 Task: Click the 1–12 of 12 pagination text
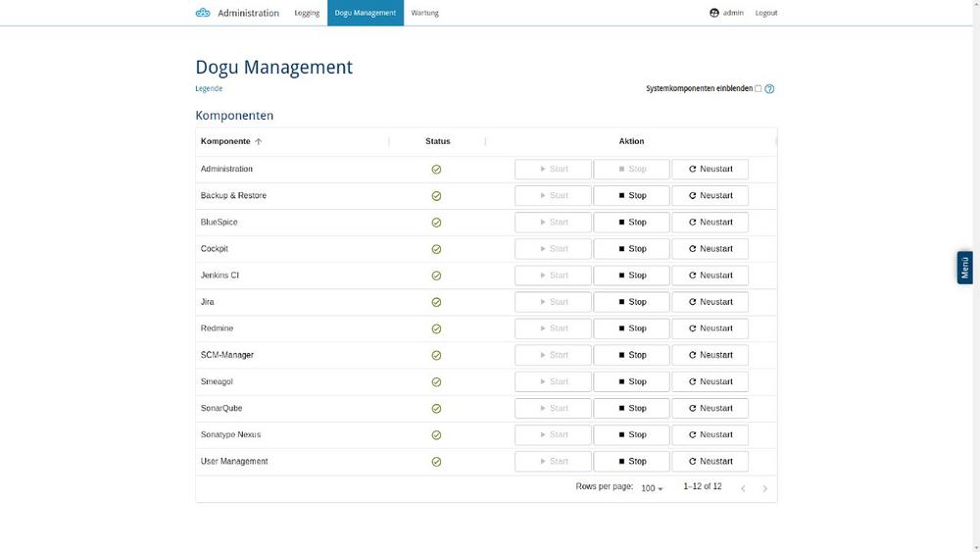tap(703, 486)
